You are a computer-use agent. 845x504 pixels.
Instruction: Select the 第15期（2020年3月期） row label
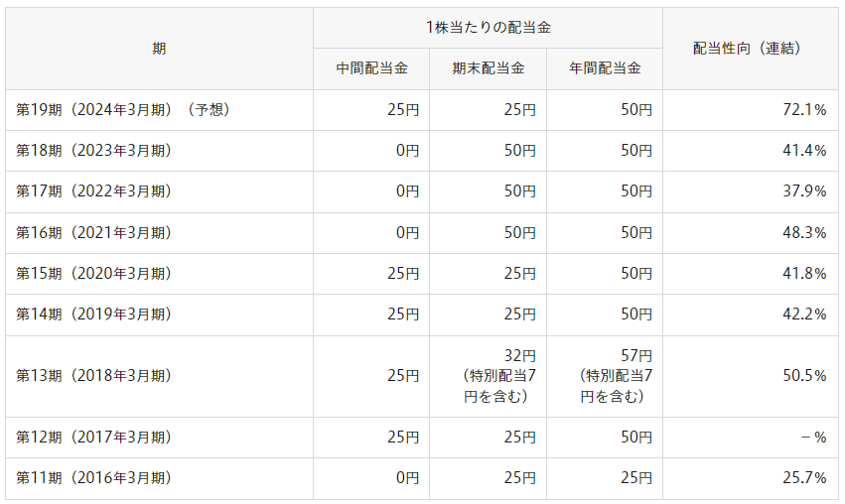click(x=94, y=274)
